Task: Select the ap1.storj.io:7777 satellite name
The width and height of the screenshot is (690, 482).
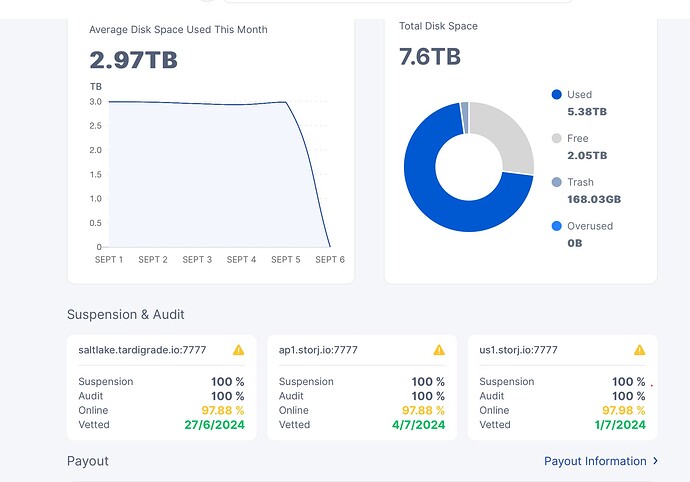Action: click(x=318, y=350)
